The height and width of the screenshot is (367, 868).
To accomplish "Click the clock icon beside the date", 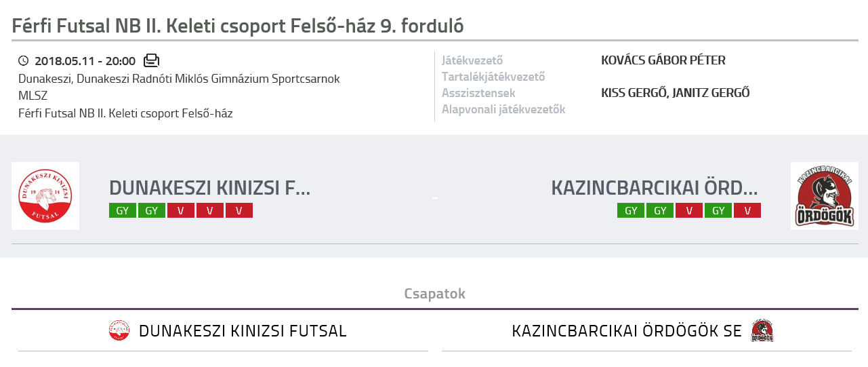I will point(24,61).
